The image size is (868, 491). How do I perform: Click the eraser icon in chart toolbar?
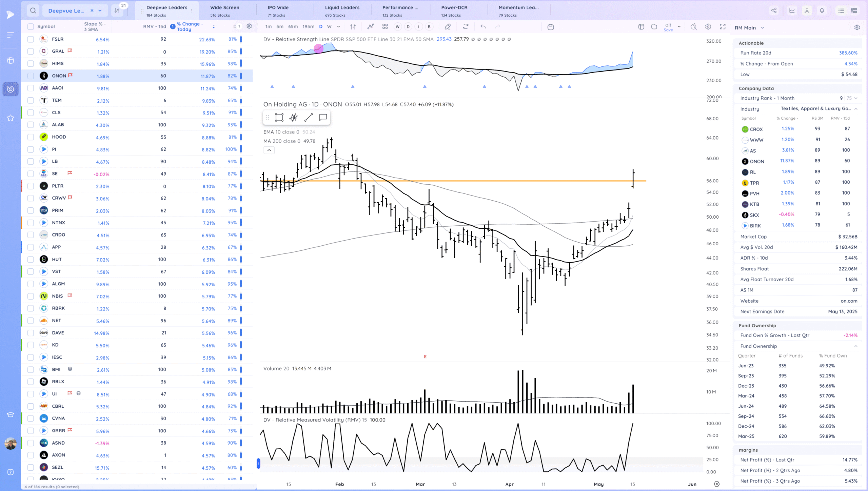coord(448,27)
